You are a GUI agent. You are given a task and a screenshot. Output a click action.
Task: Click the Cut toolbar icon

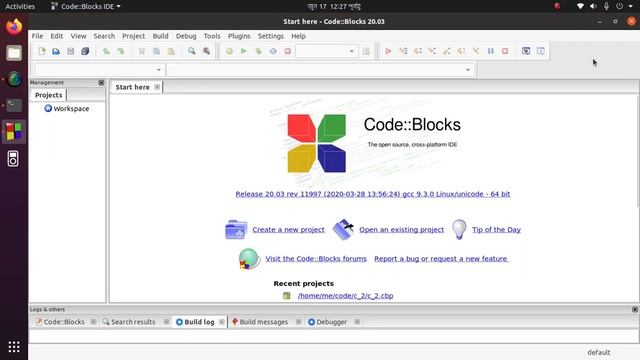142,51
